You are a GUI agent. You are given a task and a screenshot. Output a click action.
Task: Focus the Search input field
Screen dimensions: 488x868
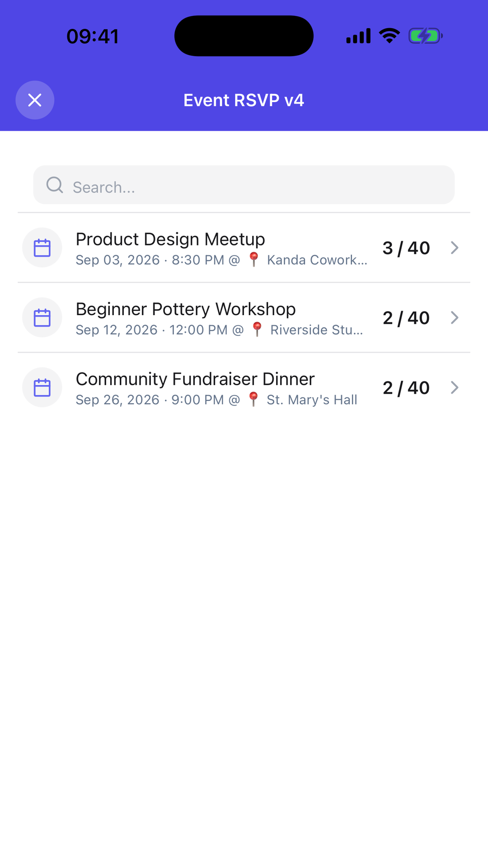[244, 185]
